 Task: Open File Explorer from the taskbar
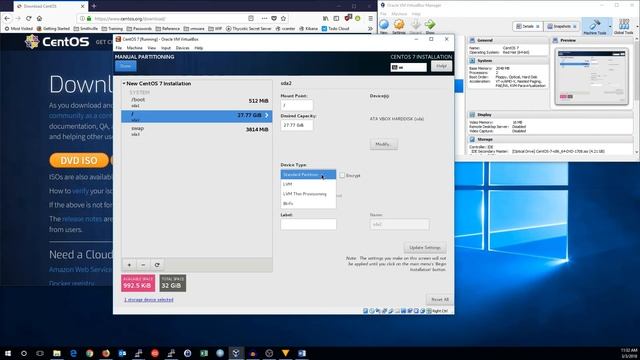(57, 353)
